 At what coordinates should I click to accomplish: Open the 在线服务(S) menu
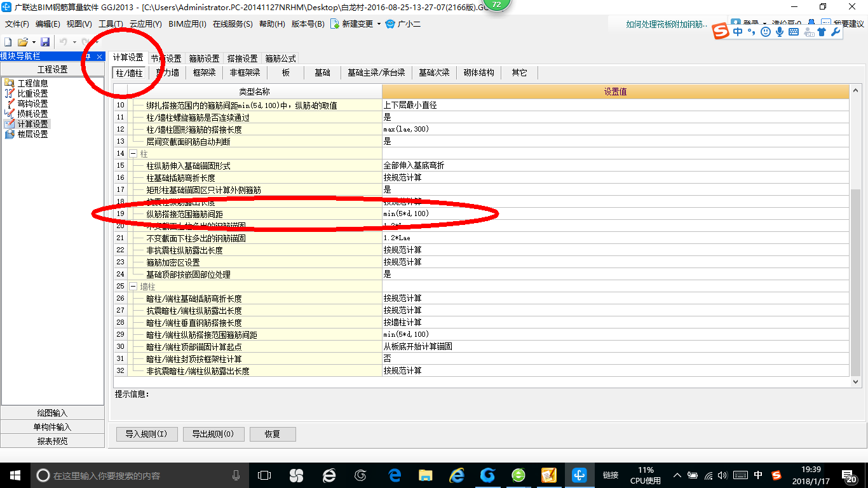234,24
